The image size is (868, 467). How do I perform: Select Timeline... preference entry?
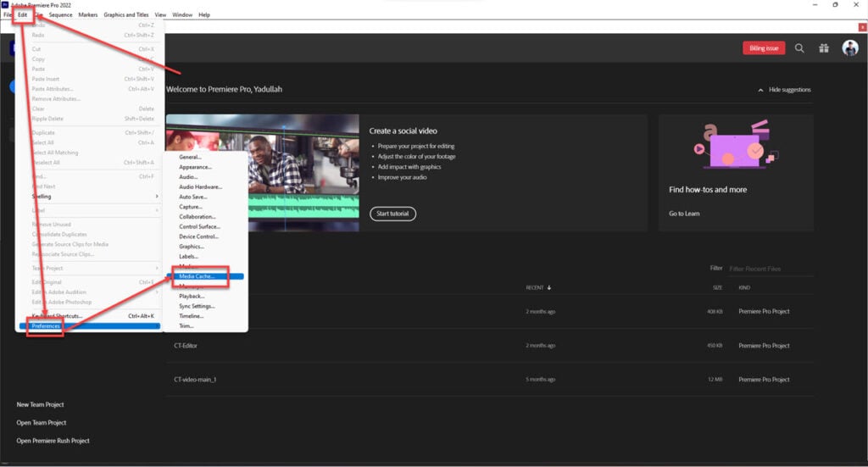(191, 316)
